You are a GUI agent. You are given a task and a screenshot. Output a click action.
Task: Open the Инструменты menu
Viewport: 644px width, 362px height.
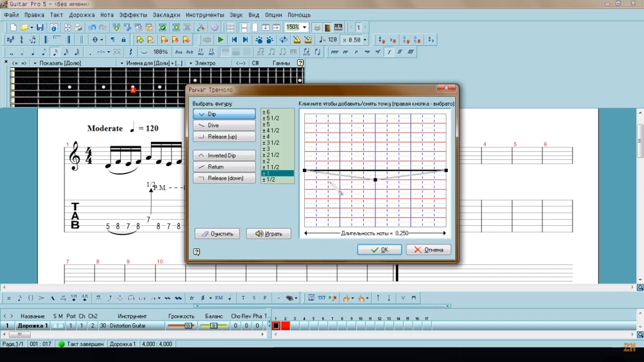point(205,15)
